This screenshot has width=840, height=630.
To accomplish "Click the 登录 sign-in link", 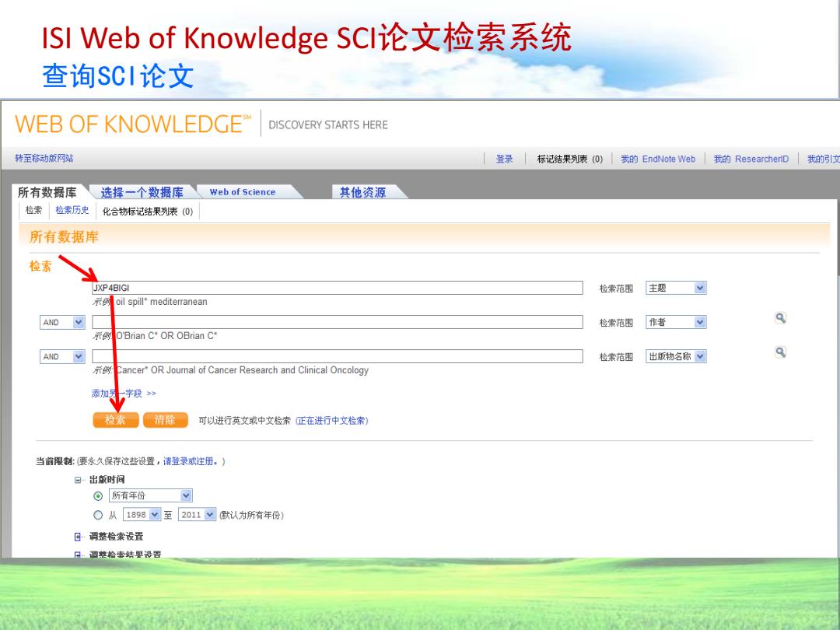I will pyautogui.click(x=504, y=159).
